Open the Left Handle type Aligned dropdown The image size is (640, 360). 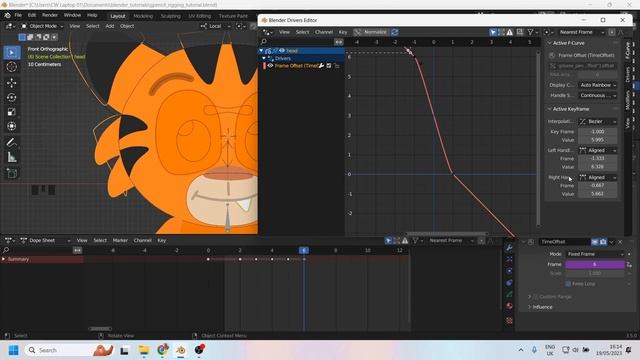click(x=598, y=151)
